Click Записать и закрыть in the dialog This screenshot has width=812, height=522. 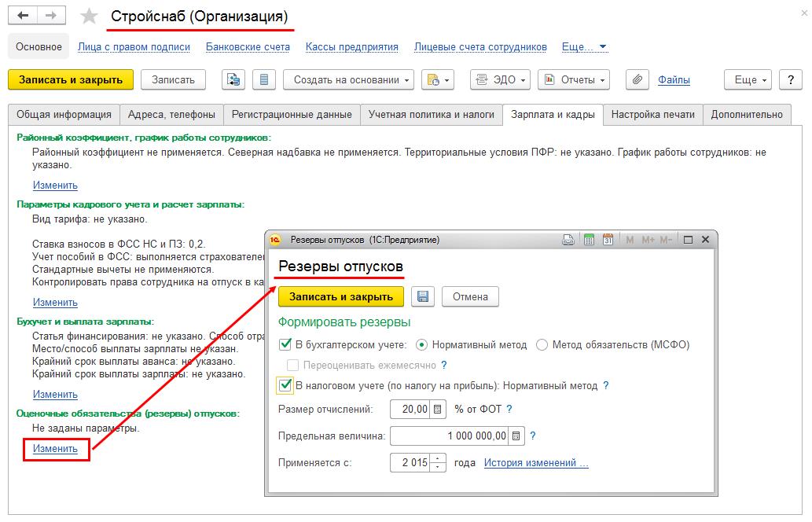340,296
